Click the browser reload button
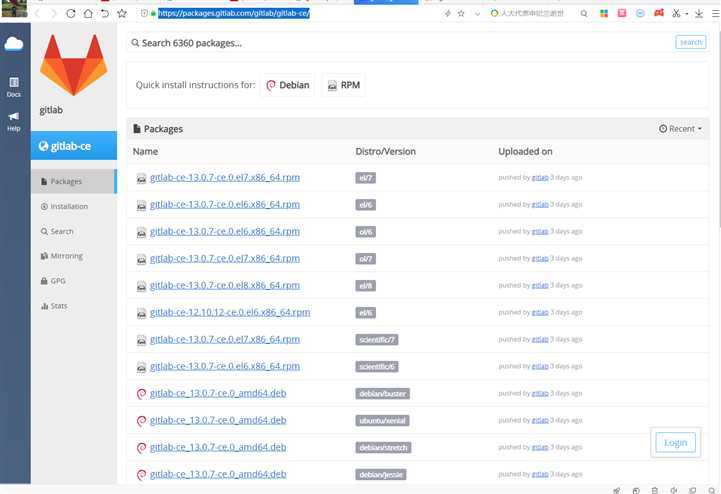 tap(71, 13)
